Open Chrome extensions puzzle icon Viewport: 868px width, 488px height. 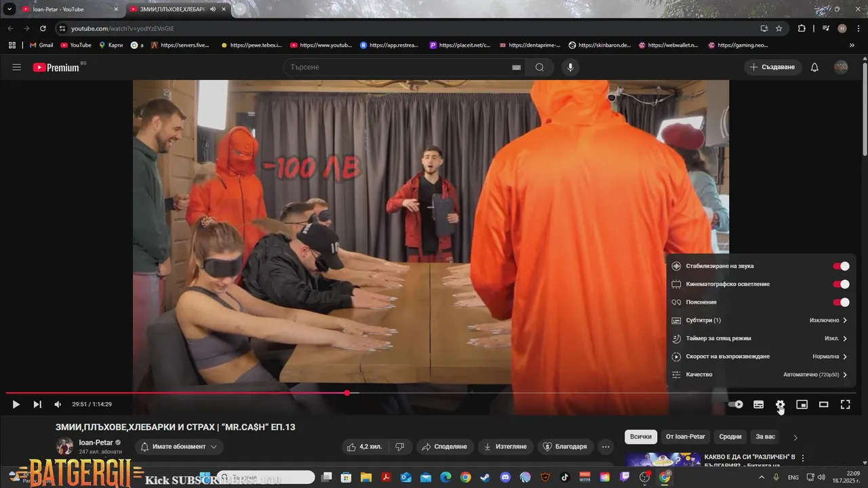802,28
